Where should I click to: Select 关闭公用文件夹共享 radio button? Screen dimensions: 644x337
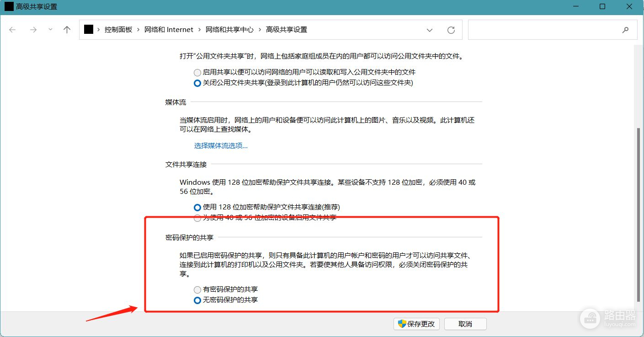coord(197,83)
